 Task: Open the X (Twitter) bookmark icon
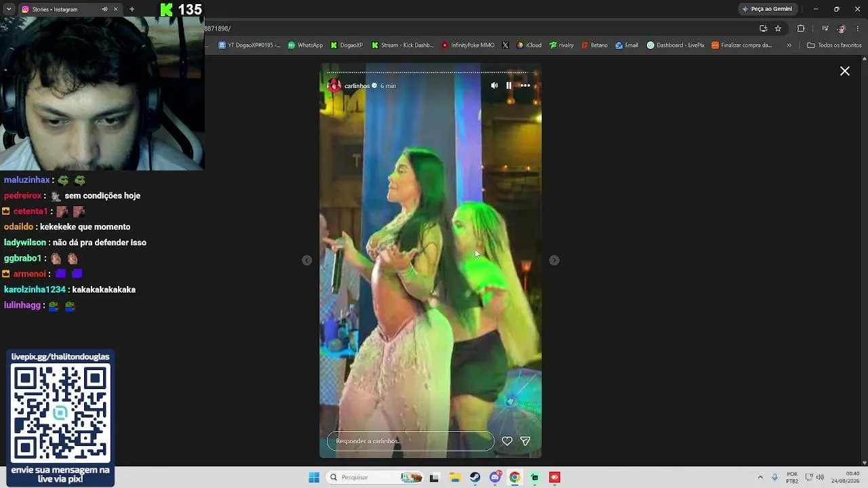click(x=505, y=45)
